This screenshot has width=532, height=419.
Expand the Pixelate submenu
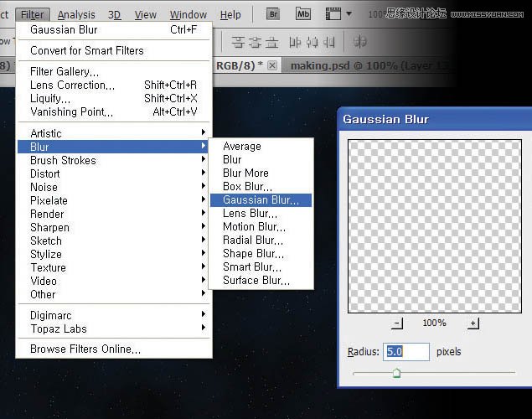(x=113, y=200)
